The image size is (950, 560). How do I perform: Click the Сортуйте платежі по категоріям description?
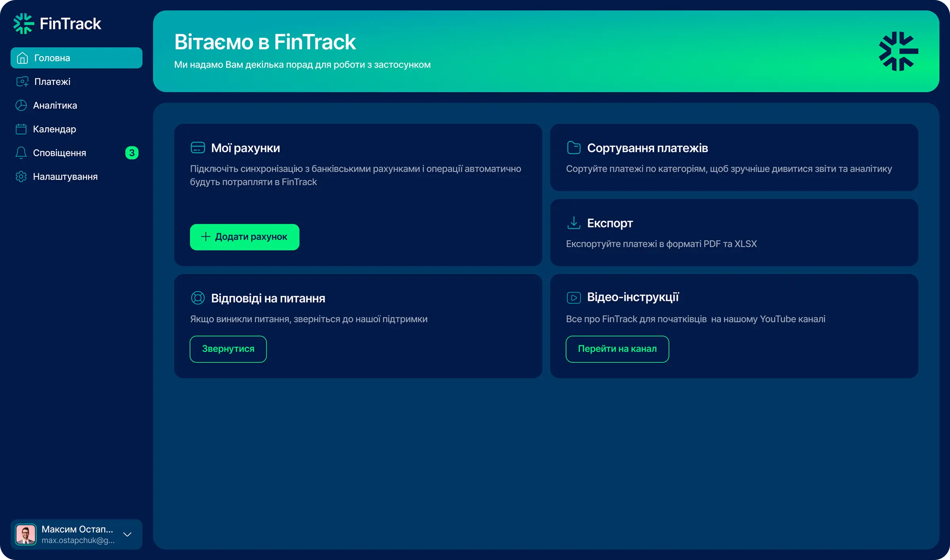729,169
